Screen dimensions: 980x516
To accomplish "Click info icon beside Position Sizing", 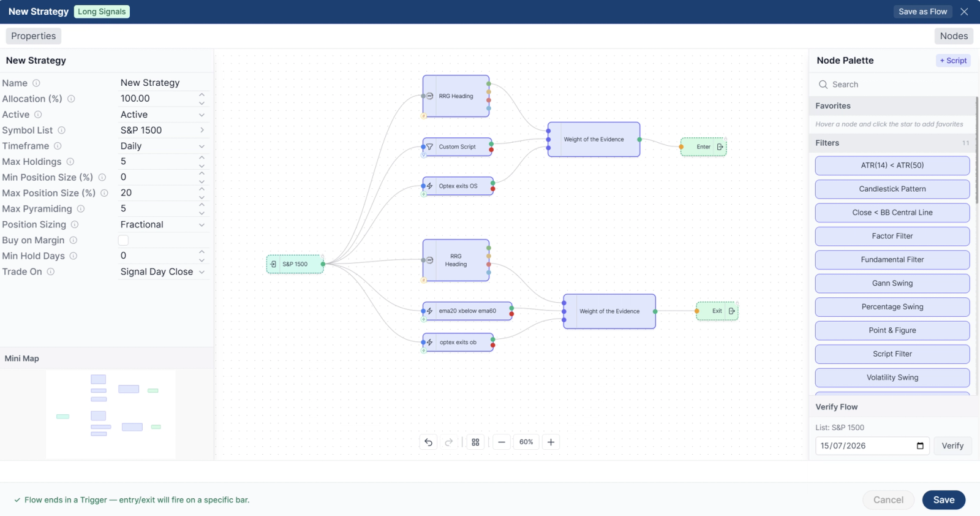I will click(75, 224).
